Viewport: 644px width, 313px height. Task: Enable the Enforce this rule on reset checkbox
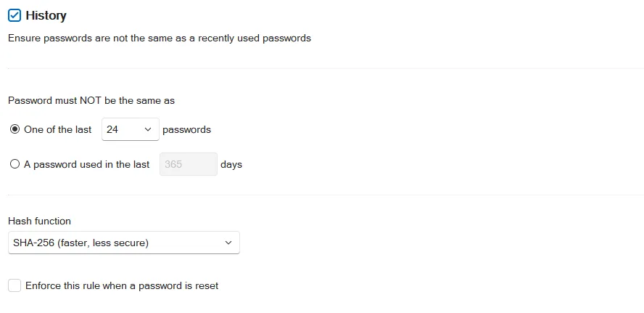click(x=15, y=285)
